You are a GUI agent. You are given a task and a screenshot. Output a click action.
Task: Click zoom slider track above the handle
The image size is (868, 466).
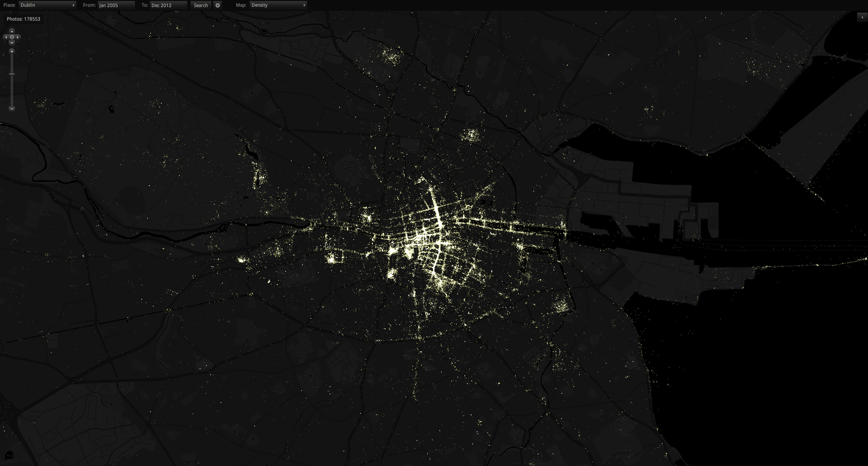coord(12,63)
